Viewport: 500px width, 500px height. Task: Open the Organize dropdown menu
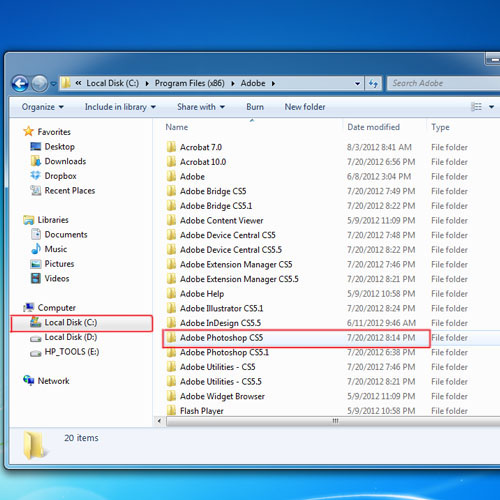[42, 107]
